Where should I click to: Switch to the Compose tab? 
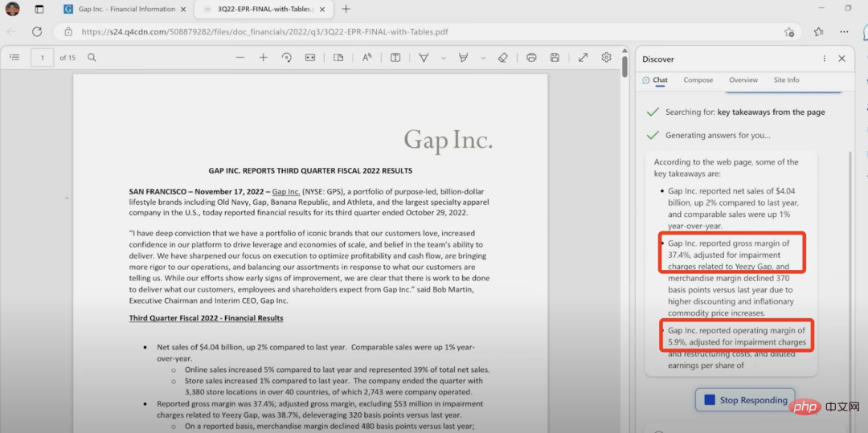coord(698,80)
